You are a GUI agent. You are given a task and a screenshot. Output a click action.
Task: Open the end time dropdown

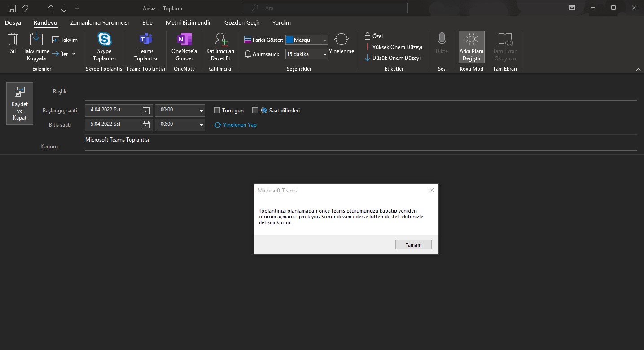click(201, 125)
